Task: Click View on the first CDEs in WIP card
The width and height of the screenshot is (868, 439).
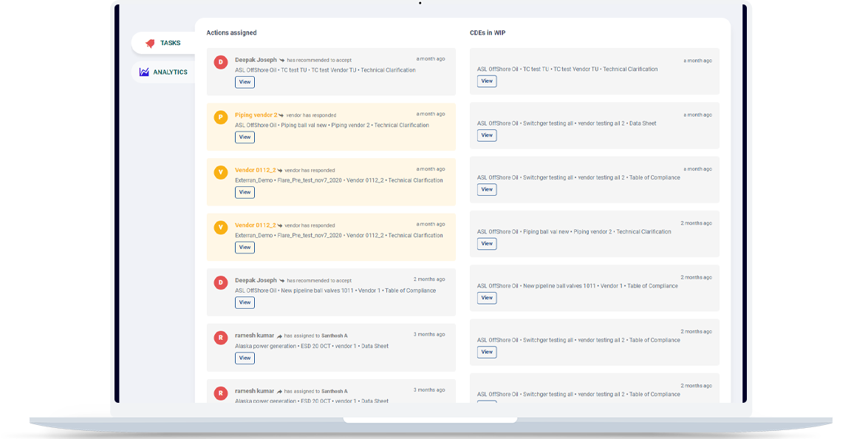Action: point(487,81)
